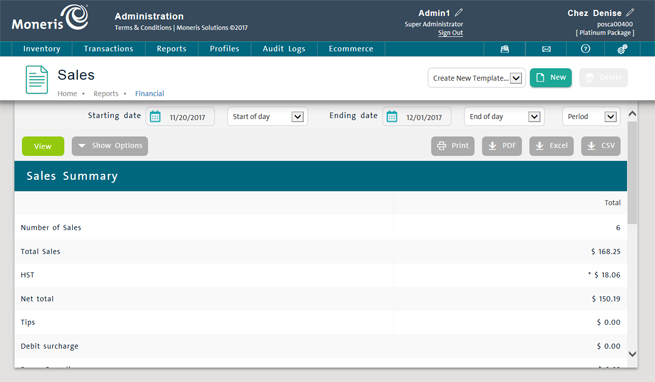Select the Tips row label
The image size is (655, 382).
click(x=28, y=322)
